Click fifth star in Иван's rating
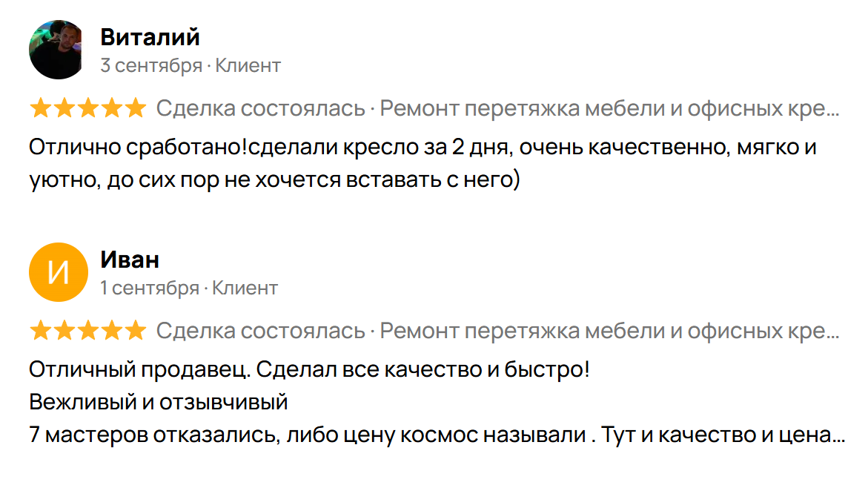The width and height of the screenshot is (868, 488). click(135, 331)
